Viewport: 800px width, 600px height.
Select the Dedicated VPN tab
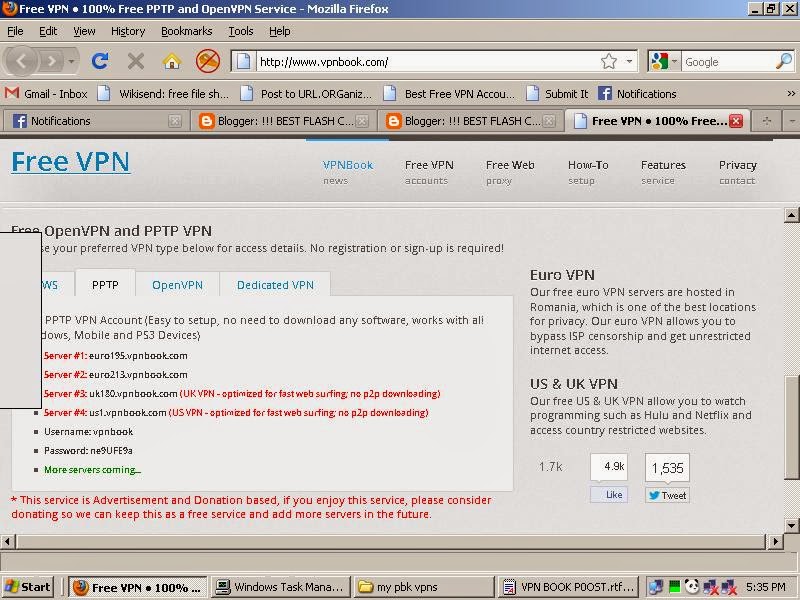click(275, 285)
